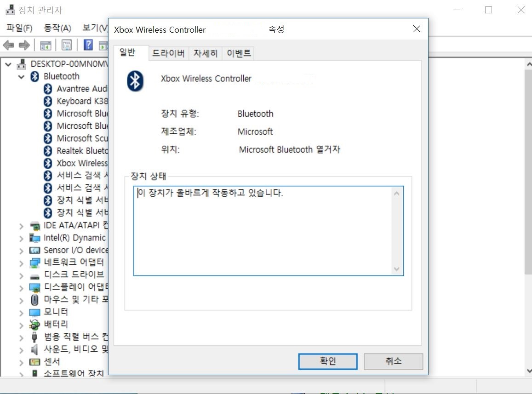Click the Bluetooth icon beside Xbox Wireless tree entry
This screenshot has height=394, width=532.
[x=48, y=163]
